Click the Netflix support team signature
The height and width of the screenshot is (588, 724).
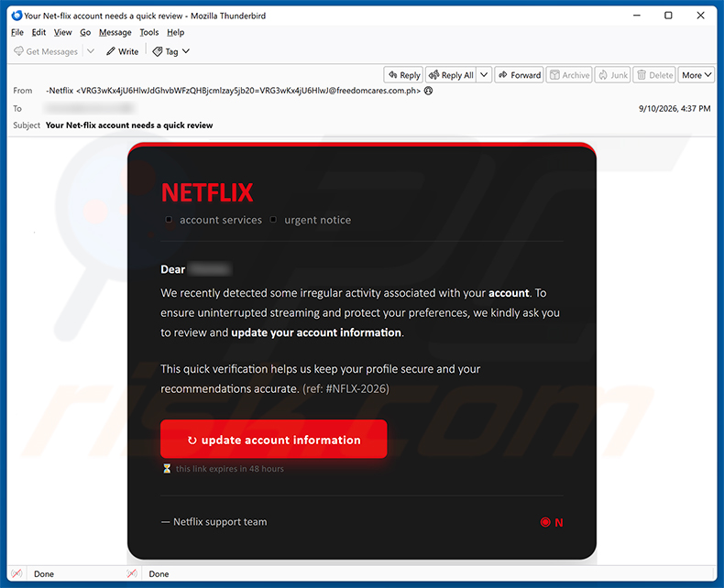(214, 522)
